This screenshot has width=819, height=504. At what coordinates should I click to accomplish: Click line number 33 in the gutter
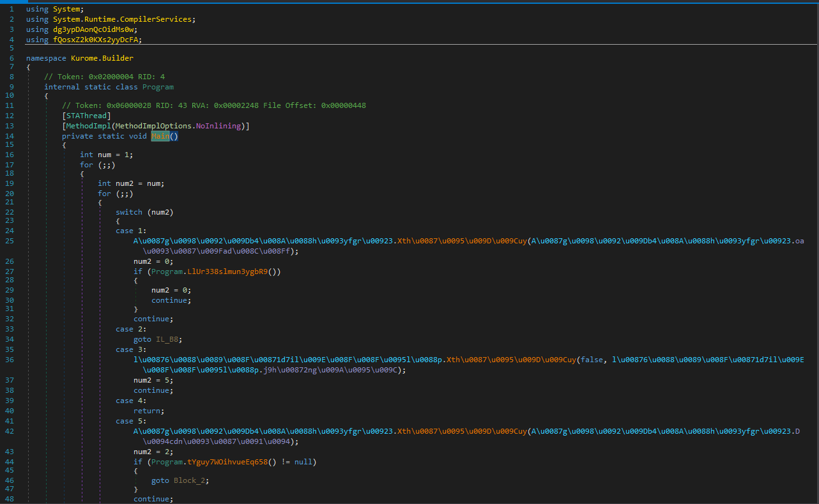point(11,329)
